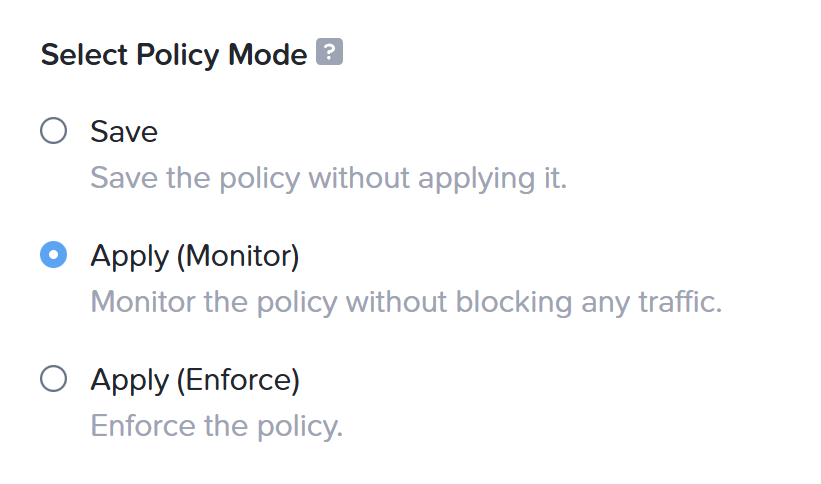Image resolution: width=821 pixels, height=484 pixels.
Task: Click the "Apply (Enforce)" label text
Action: [x=195, y=380]
